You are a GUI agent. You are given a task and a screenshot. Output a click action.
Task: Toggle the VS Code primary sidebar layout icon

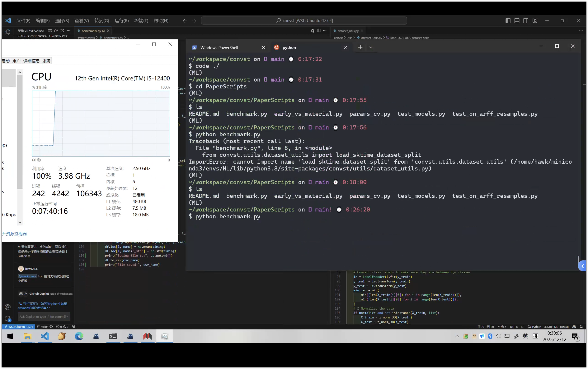pyautogui.click(x=508, y=21)
